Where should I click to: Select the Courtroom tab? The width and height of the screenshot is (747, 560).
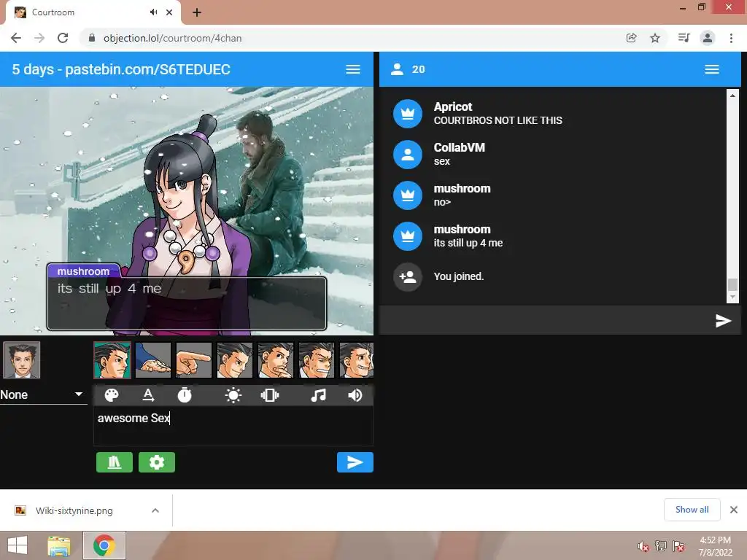tap(93, 12)
